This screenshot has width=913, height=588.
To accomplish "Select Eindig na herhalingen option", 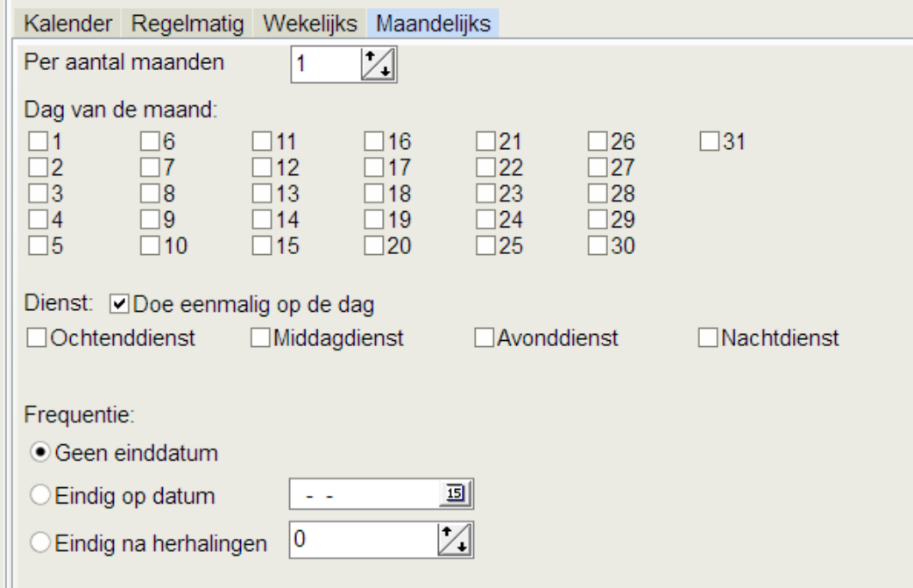I will click(39, 543).
